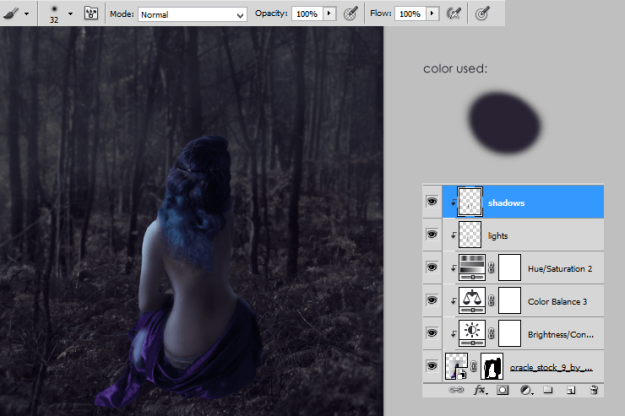The image size is (625, 416).
Task: Open the Flow slider arrow
Action: click(x=432, y=14)
